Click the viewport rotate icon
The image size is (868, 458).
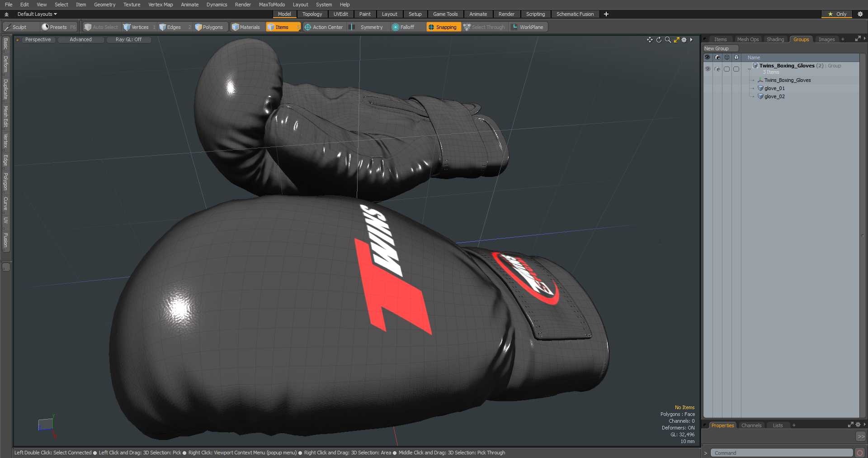click(x=659, y=40)
